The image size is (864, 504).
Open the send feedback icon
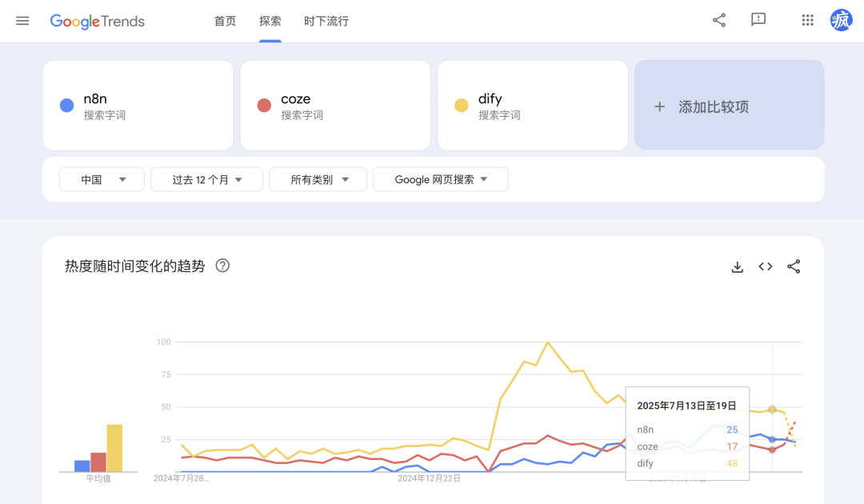point(758,21)
